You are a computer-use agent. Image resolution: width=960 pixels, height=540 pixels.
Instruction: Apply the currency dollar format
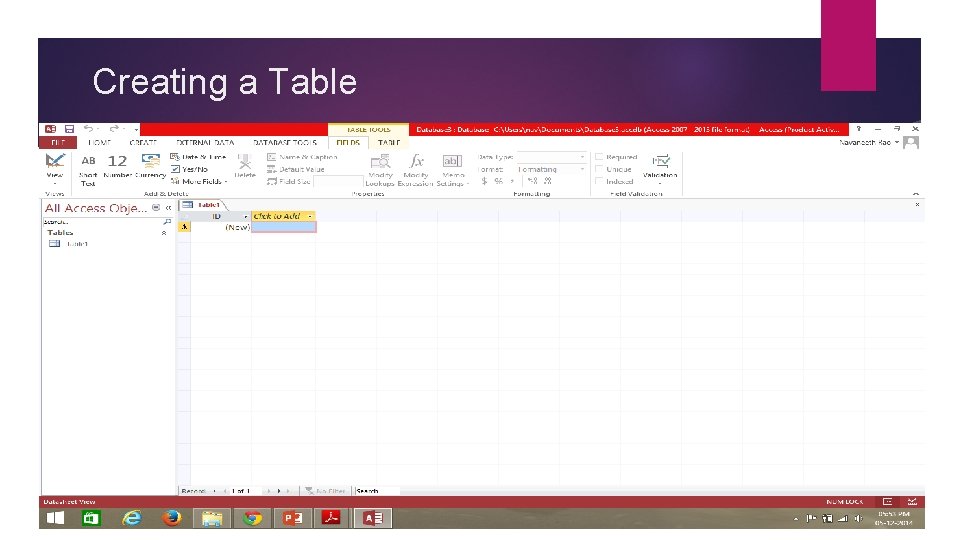[484, 181]
